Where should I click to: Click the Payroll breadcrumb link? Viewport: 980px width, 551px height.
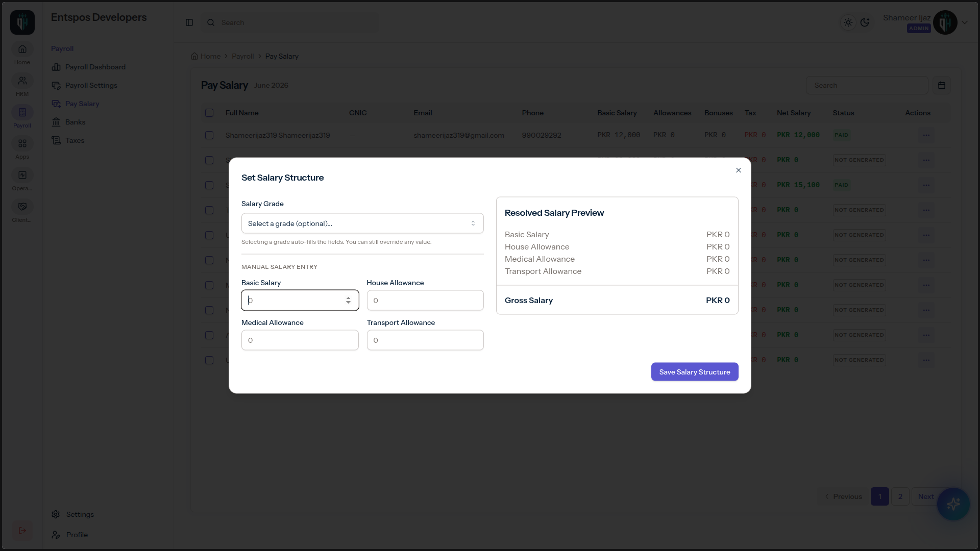point(242,56)
